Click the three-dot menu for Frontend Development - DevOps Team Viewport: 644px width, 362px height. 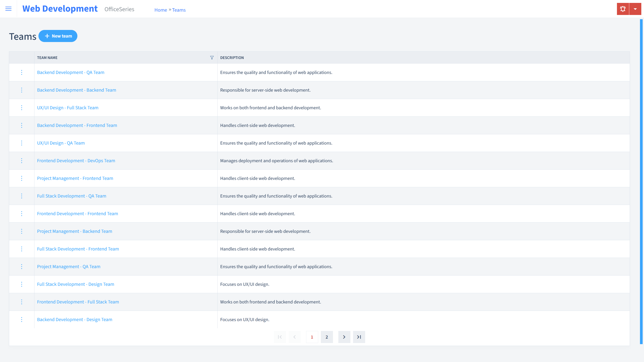tap(21, 160)
